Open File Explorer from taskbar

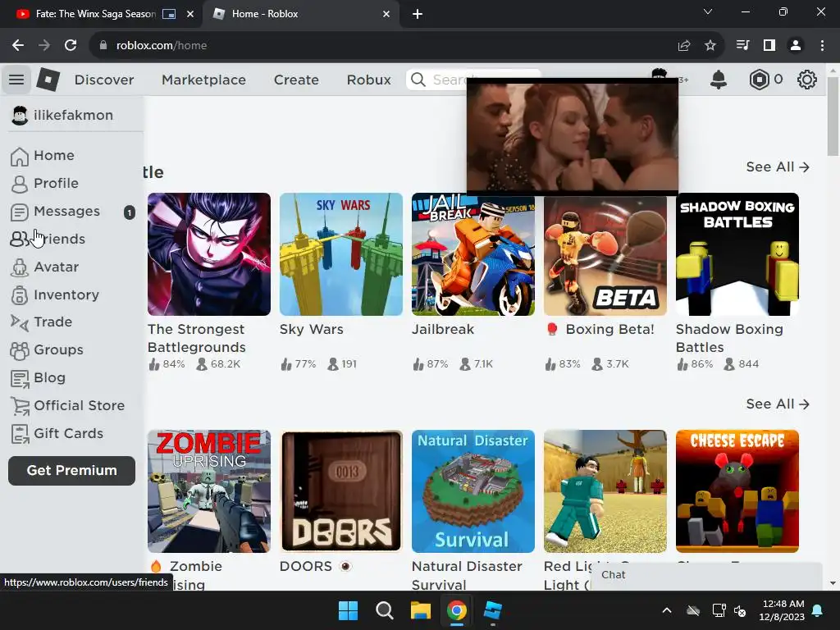[x=421, y=610]
